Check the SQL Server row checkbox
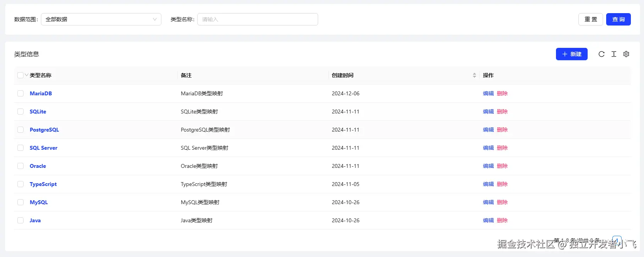Viewport: 644px width, 257px height. (20, 148)
